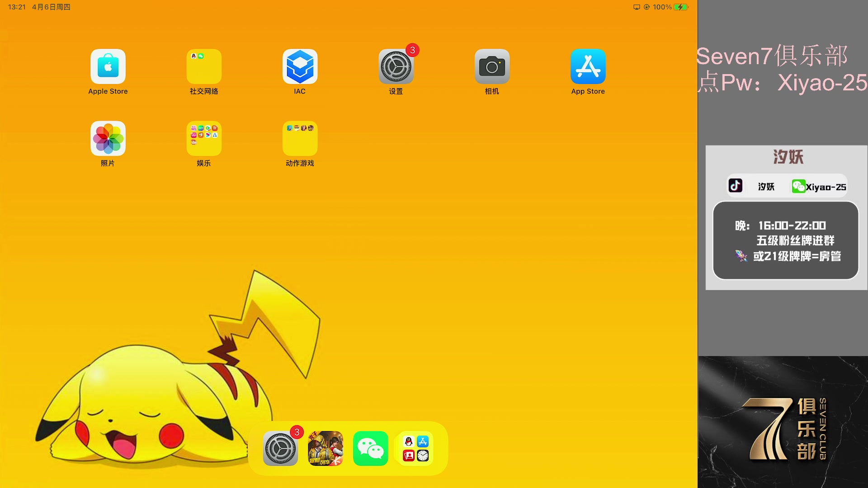This screenshot has height=488, width=868.
Task: Tap the battery indicator in the status bar
Action: [681, 7]
